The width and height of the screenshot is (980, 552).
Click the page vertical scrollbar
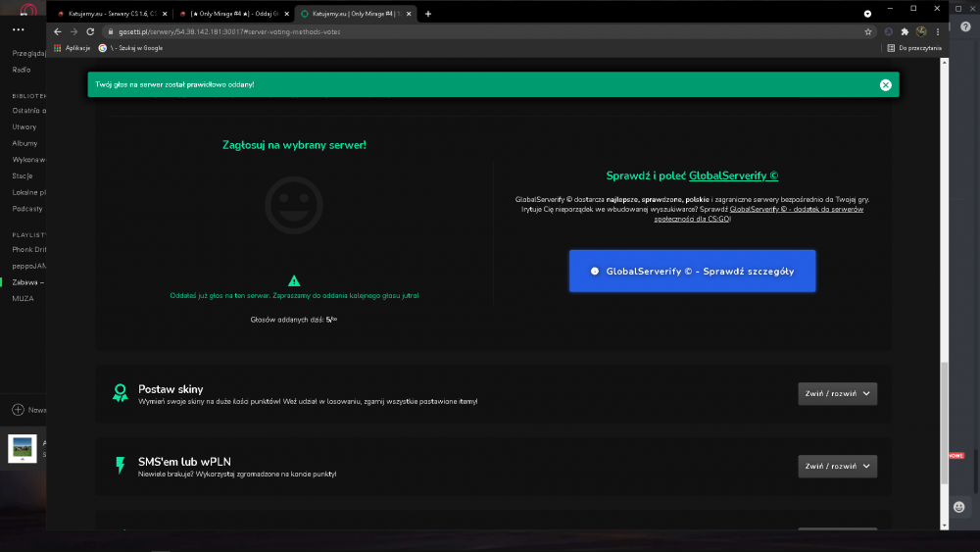945,294
